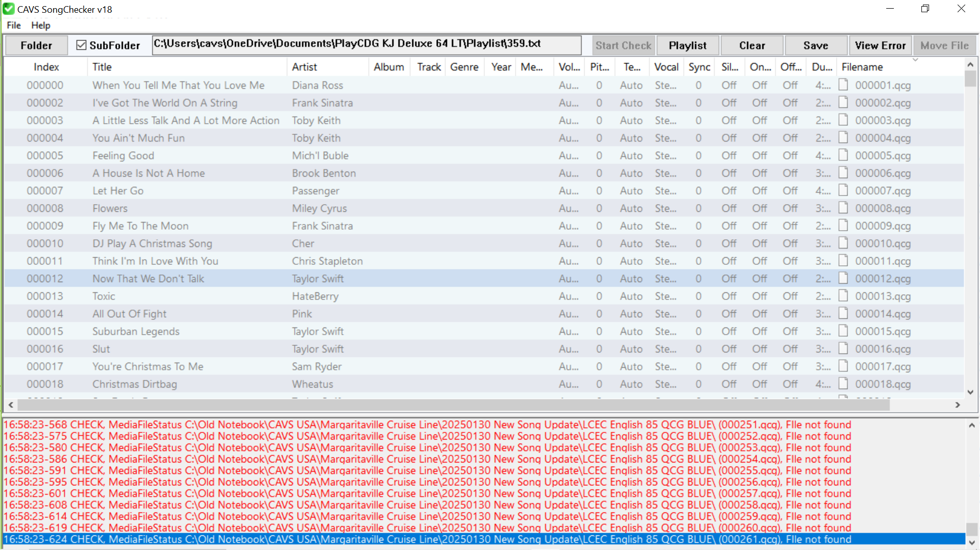Viewport: 980px width, 550px height.
Task: Click the file icon beside 000016.qcg
Action: tap(843, 349)
